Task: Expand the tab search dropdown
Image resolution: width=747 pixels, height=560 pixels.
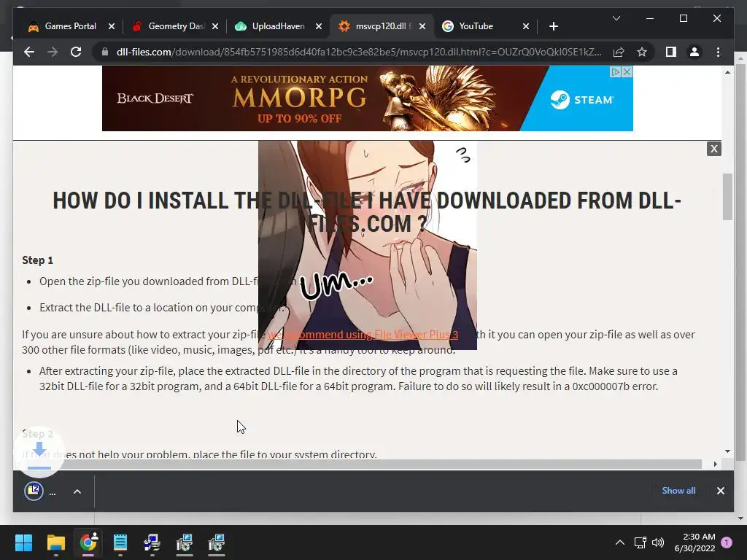Action: 616,18
